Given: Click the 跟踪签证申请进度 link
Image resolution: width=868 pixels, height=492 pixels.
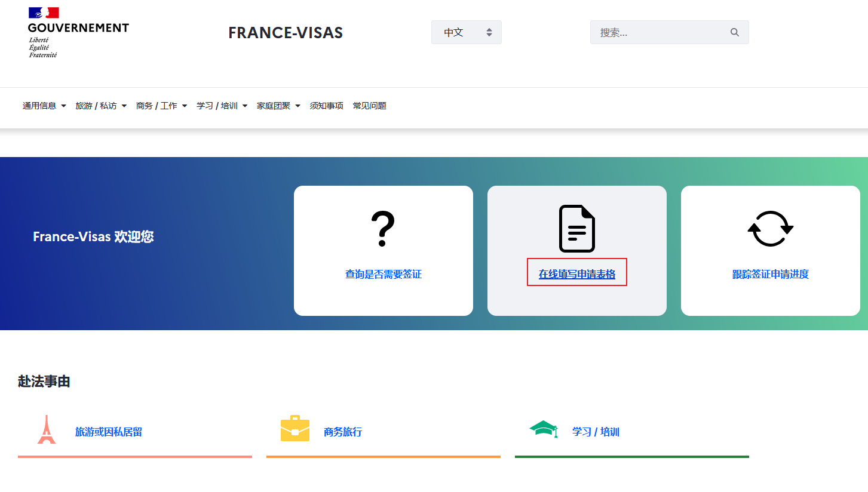Looking at the screenshot, I should pyautogui.click(x=771, y=275).
